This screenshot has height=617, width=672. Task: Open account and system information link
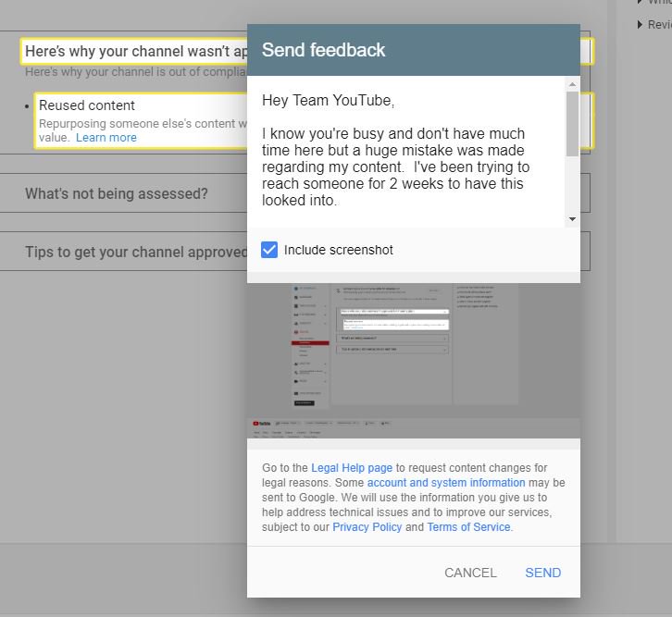(x=446, y=483)
